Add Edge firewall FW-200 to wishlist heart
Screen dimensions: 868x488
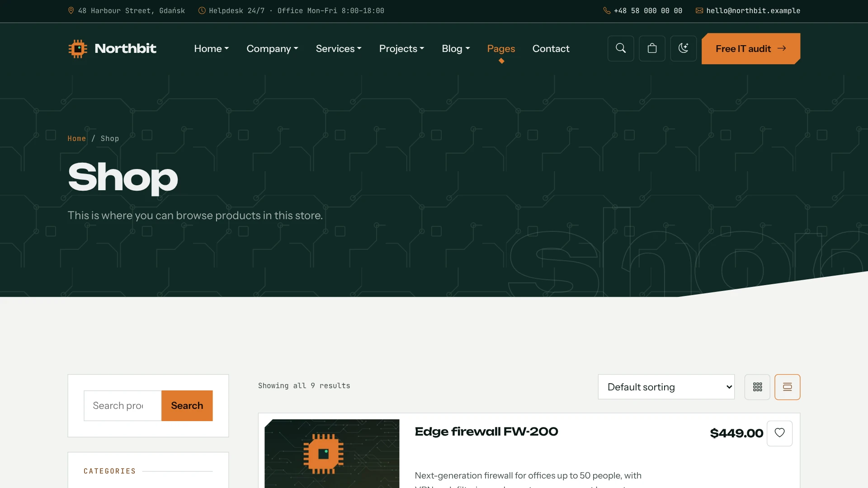pos(779,433)
